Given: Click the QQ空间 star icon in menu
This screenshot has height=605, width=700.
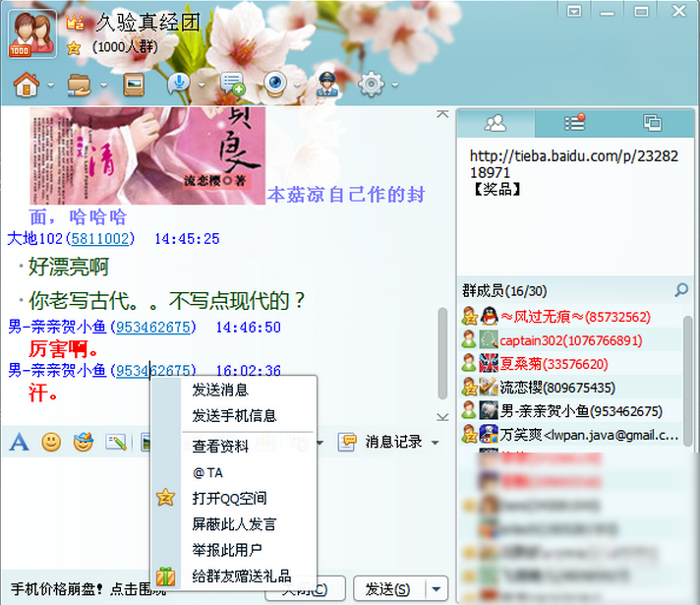Looking at the screenshot, I should click(x=165, y=498).
